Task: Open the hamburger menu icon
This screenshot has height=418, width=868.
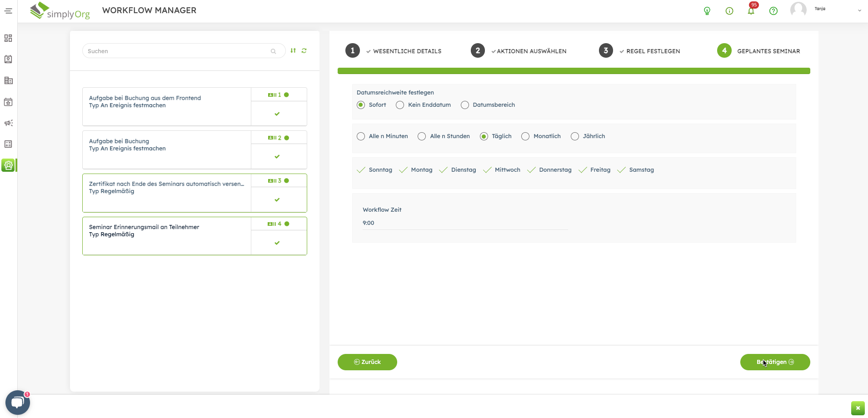Action: point(8,11)
